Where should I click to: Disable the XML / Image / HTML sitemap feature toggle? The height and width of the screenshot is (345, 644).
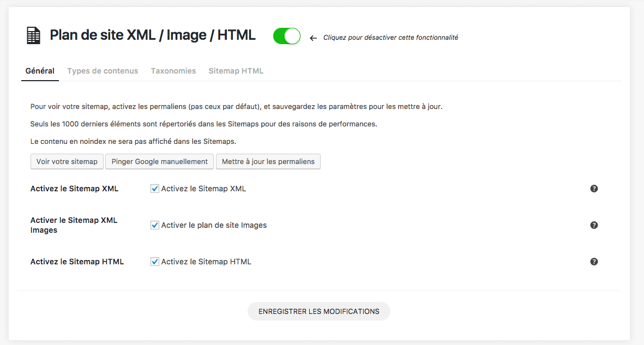(287, 36)
